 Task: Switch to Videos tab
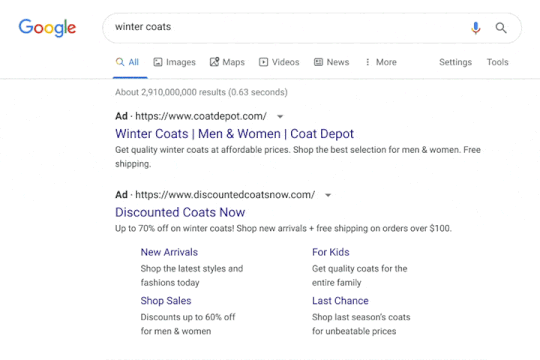279,62
